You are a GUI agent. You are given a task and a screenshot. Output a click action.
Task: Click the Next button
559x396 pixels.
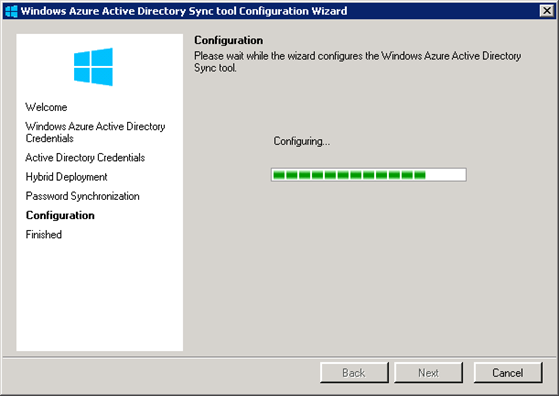pyautogui.click(x=428, y=373)
